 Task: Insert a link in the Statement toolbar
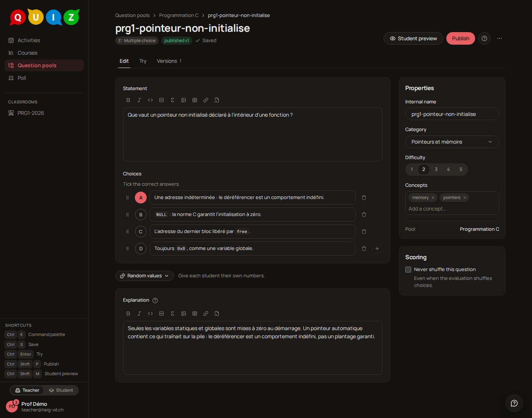(x=206, y=100)
